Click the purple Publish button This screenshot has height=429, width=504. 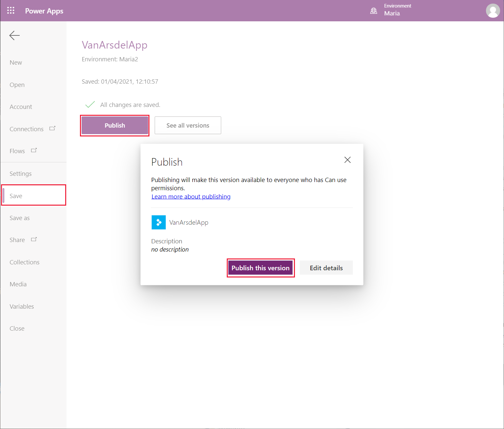tap(115, 125)
